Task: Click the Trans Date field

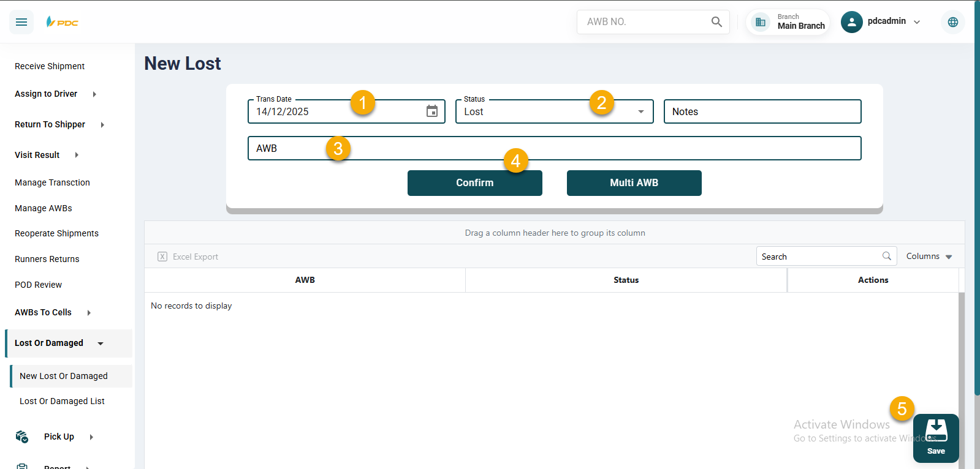Action: [x=346, y=111]
